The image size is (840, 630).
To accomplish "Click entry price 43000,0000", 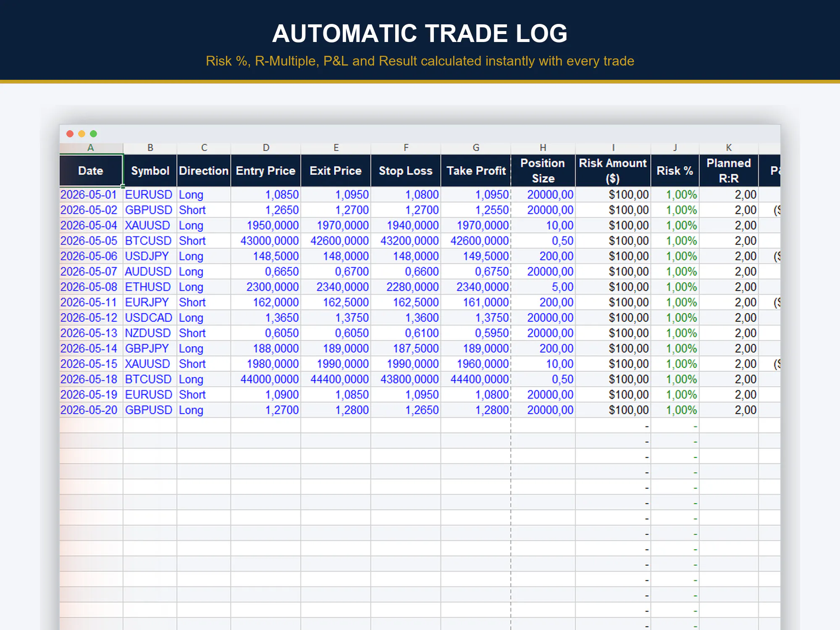I will [x=266, y=241].
